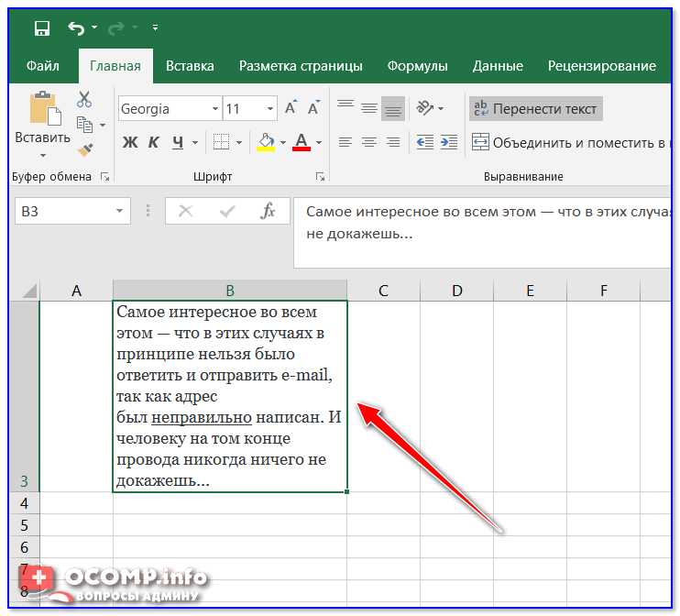Open the Шрифт dialog launcher
The width and height of the screenshot is (680, 616).
click(320, 177)
